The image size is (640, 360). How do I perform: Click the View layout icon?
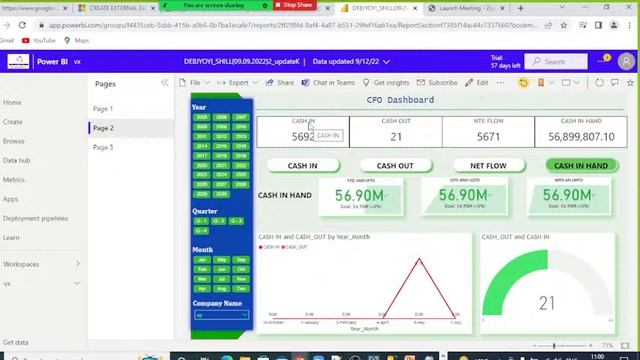pos(566,83)
